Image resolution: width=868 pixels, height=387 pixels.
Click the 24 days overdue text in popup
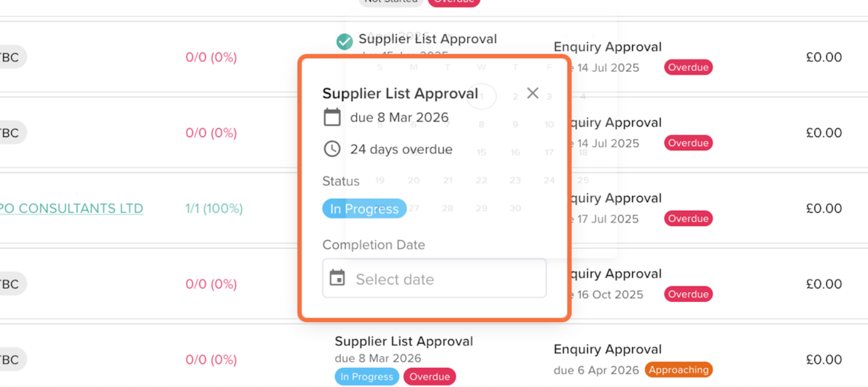coord(401,149)
